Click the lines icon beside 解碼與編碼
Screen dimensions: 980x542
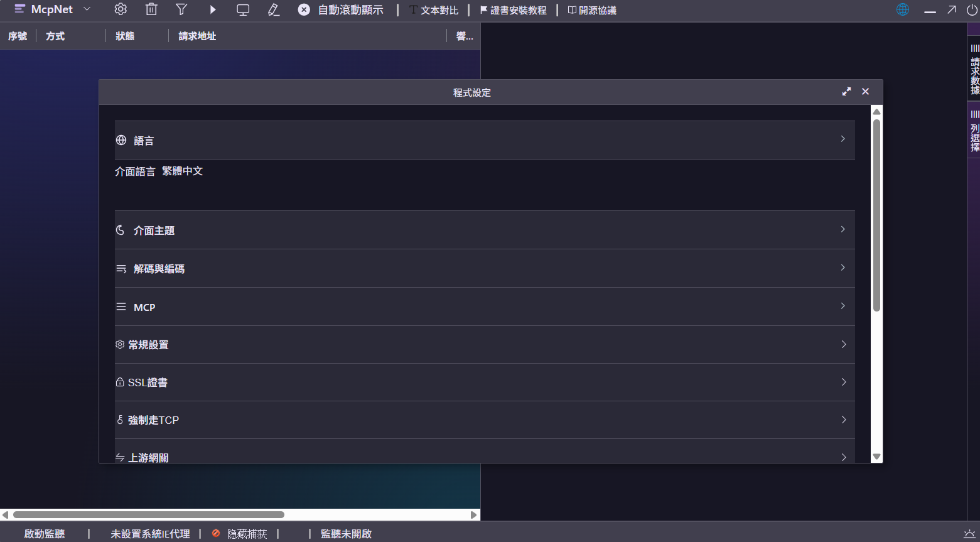[121, 269]
